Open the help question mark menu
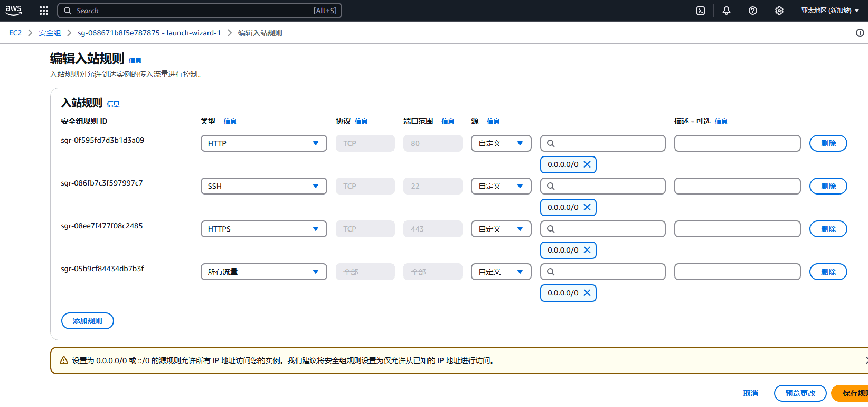 753,11
